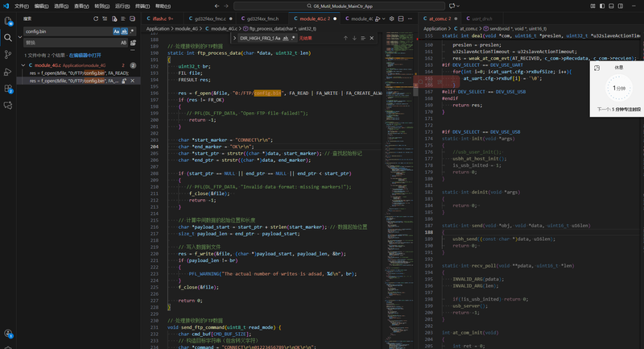Select the FA_READ config.bin search result
This screenshot has height=349, width=644.
click(78, 73)
